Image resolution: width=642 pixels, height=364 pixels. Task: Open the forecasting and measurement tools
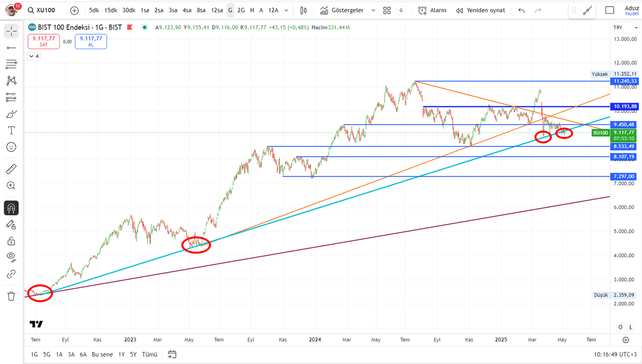[11, 97]
